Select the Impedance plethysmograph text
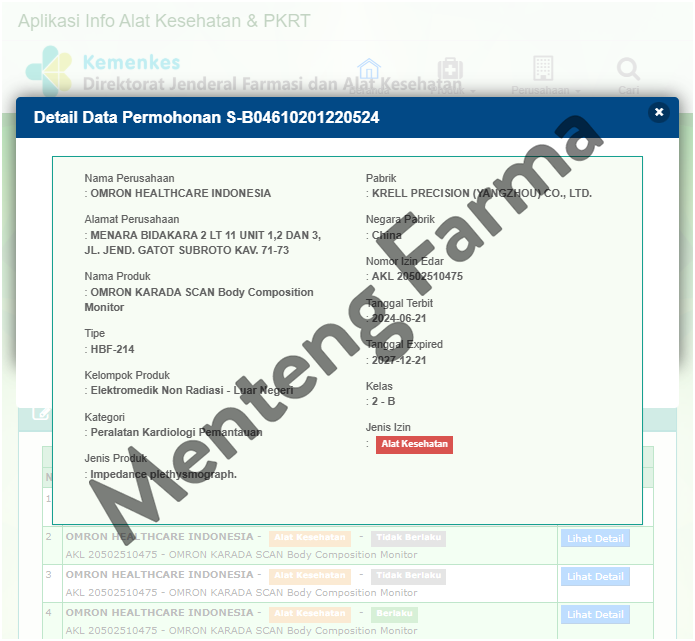 coord(164,474)
